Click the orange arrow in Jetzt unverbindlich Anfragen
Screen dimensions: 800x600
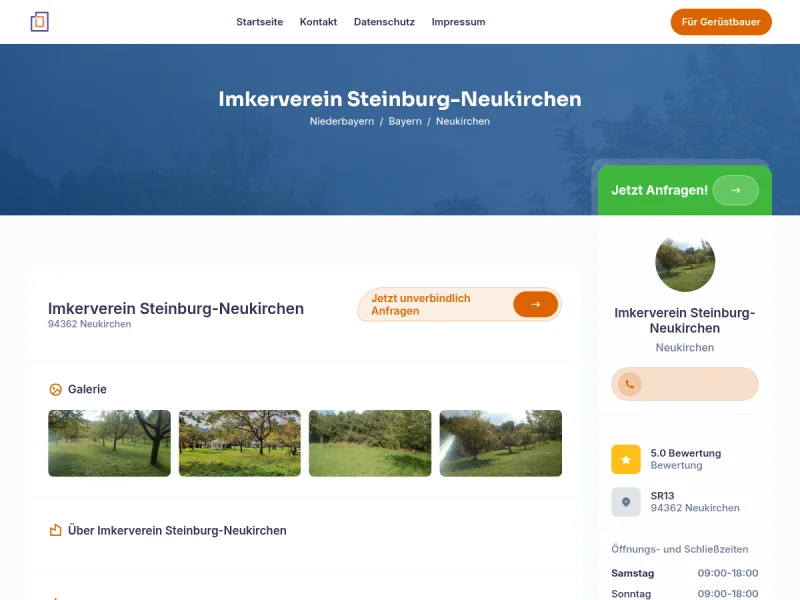point(535,305)
